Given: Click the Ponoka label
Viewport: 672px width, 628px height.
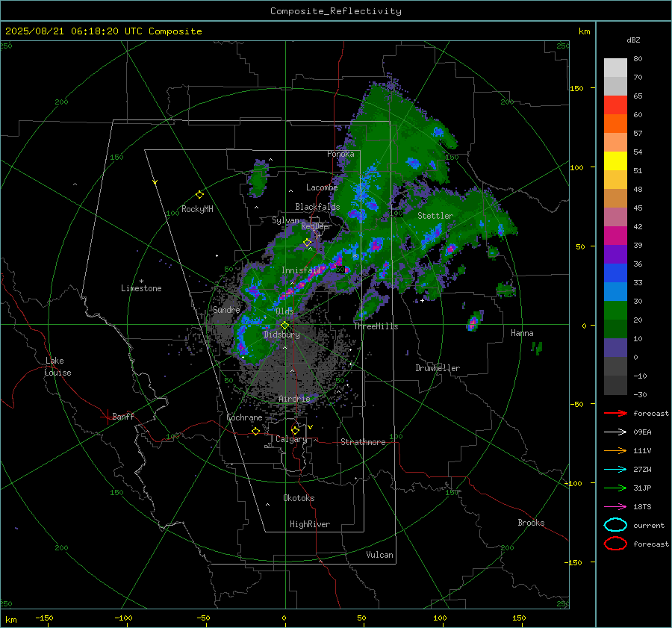Looking at the screenshot, I should tap(340, 154).
